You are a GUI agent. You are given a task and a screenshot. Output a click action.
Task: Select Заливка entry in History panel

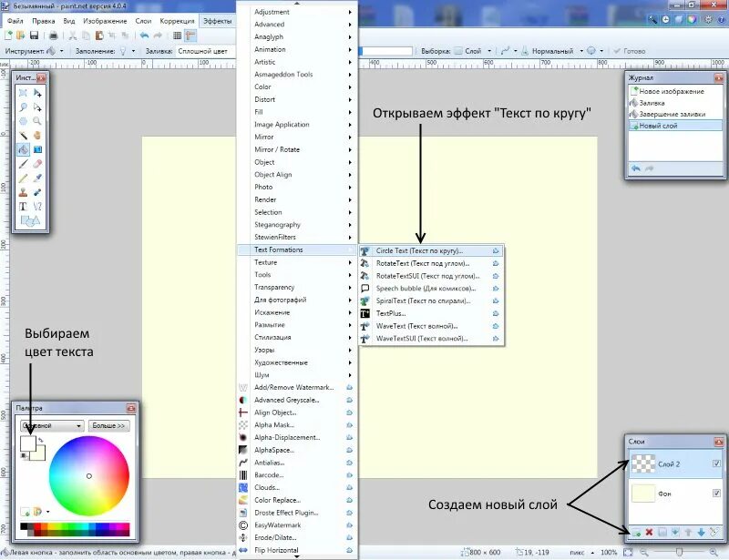[674, 103]
